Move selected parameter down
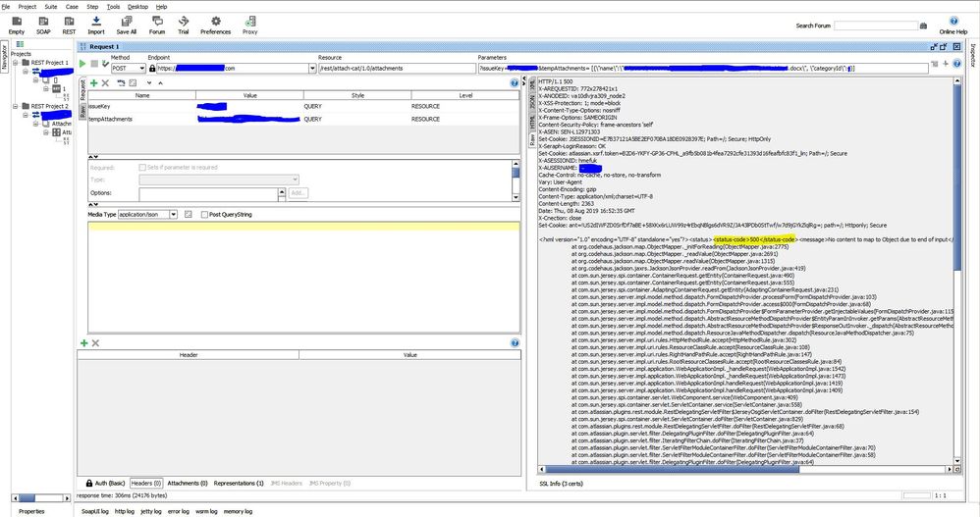 click(x=148, y=83)
